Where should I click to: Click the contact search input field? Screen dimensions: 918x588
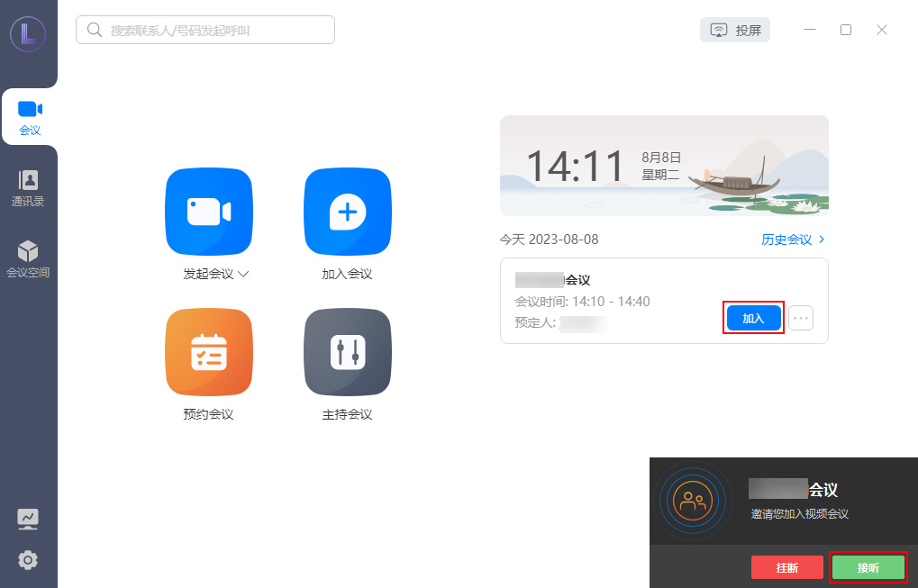coord(205,30)
